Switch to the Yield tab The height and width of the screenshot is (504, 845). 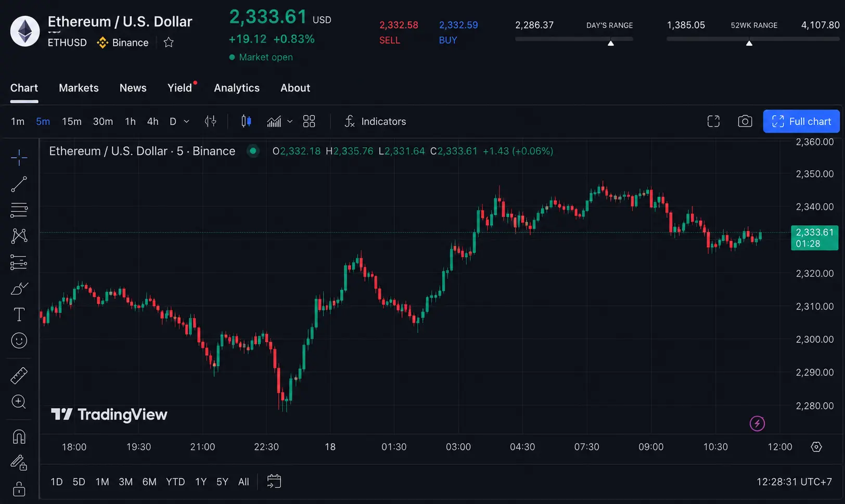tap(180, 88)
